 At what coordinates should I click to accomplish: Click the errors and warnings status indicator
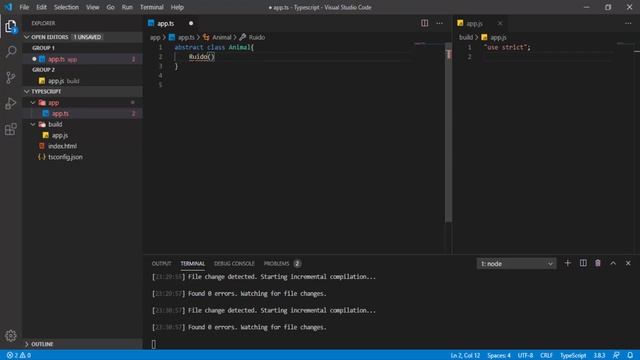pyautogui.click(x=19, y=355)
